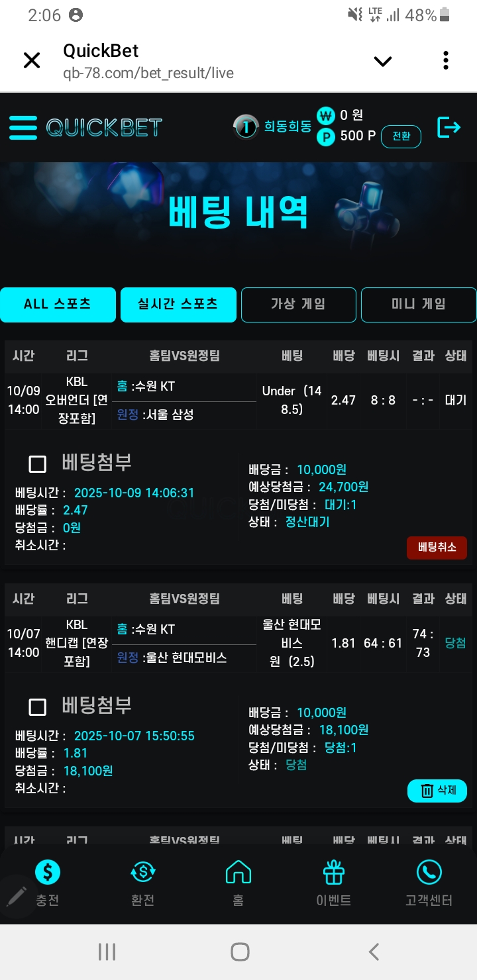Tap the Android back navigation button
This screenshot has height=980, width=477.
(x=374, y=952)
